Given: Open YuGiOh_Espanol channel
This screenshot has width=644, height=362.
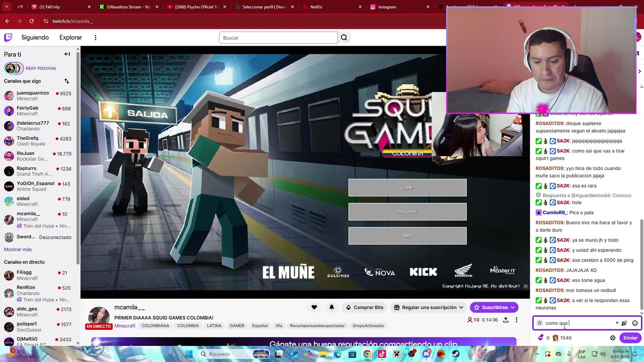Looking at the screenshot, I should (38, 186).
